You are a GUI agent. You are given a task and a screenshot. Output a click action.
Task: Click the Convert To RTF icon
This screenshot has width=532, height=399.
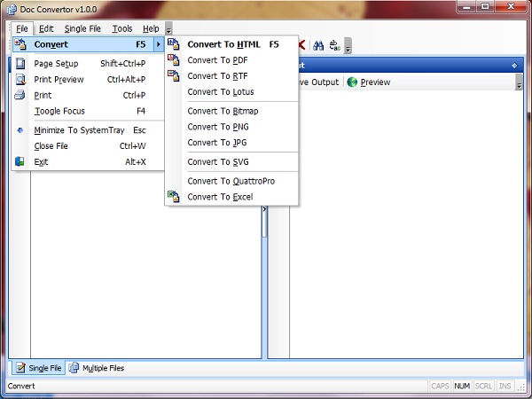(x=174, y=75)
